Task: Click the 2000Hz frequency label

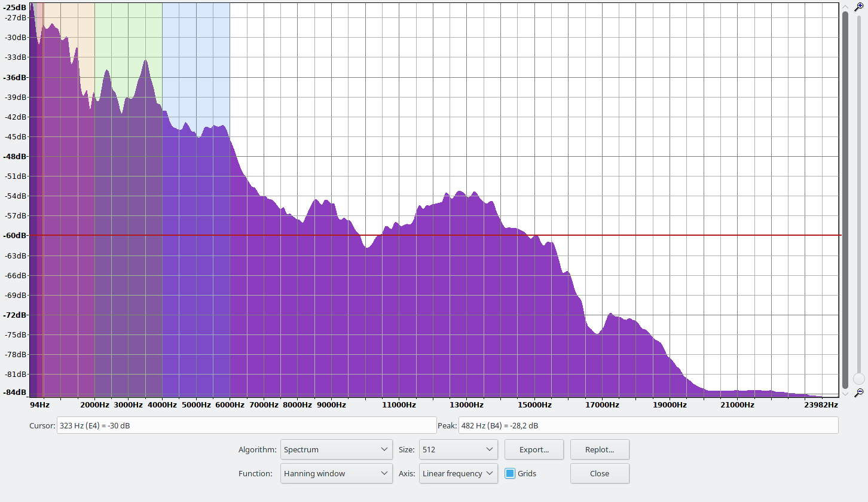Action: point(94,405)
